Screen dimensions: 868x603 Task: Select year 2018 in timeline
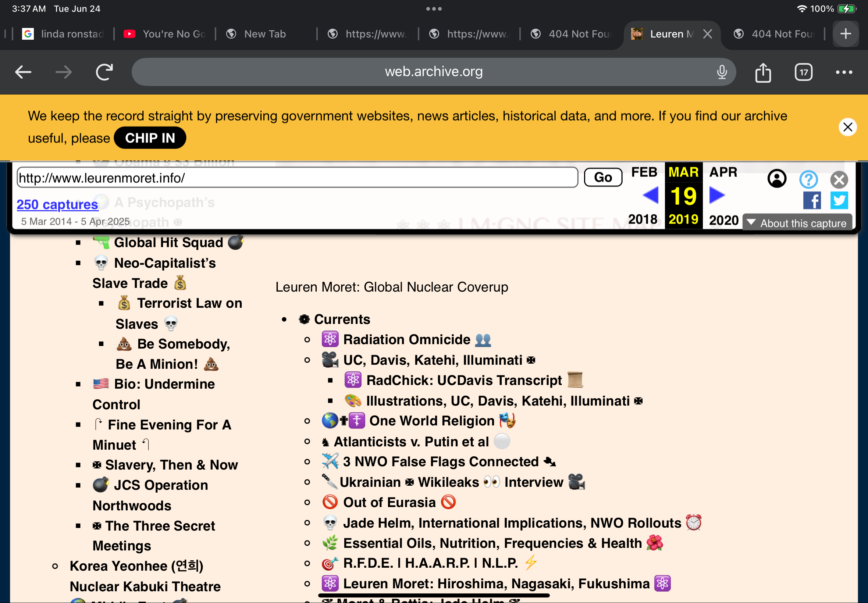tap(643, 219)
